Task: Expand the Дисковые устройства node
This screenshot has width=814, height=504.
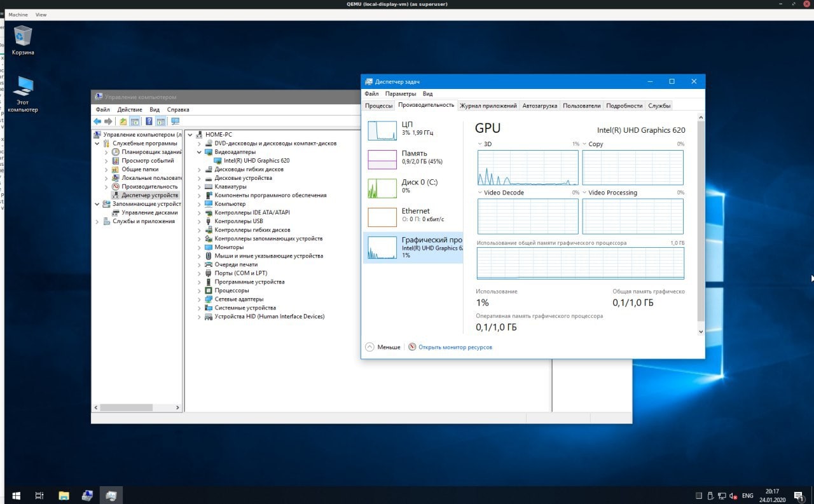Action: pyautogui.click(x=200, y=178)
